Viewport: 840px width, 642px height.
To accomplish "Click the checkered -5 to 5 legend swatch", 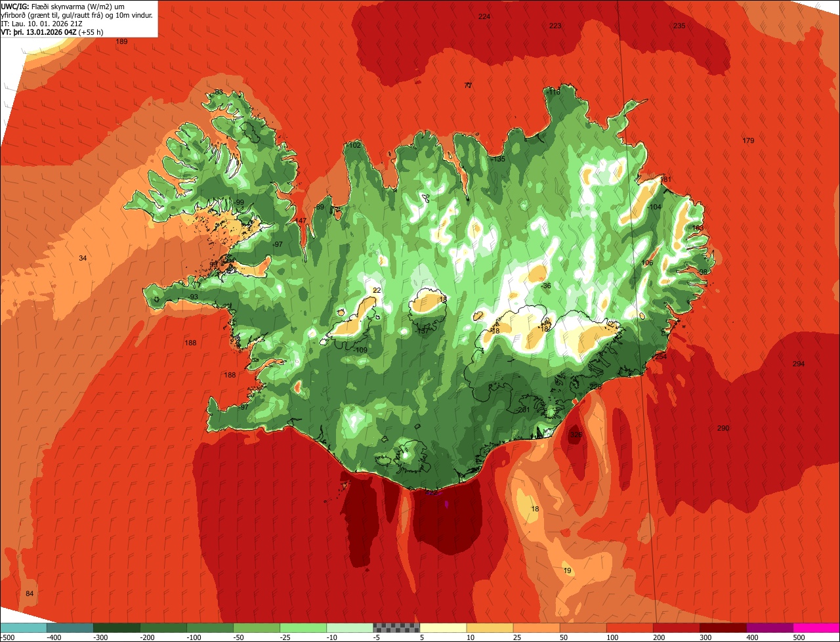I will (396, 628).
